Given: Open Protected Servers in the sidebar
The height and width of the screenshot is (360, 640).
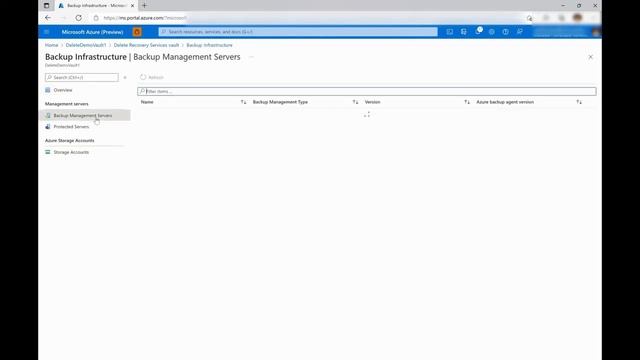Looking at the screenshot, I should tap(71, 127).
